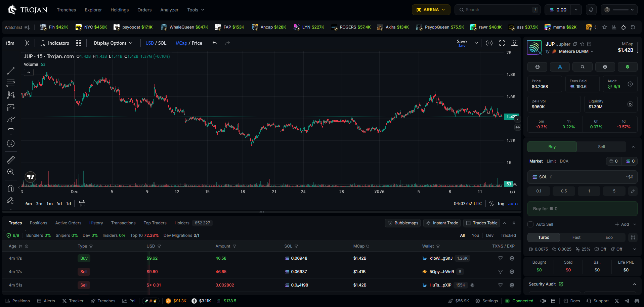
Task: Add JUP to favorites with the star icon
Action: [x=582, y=44]
